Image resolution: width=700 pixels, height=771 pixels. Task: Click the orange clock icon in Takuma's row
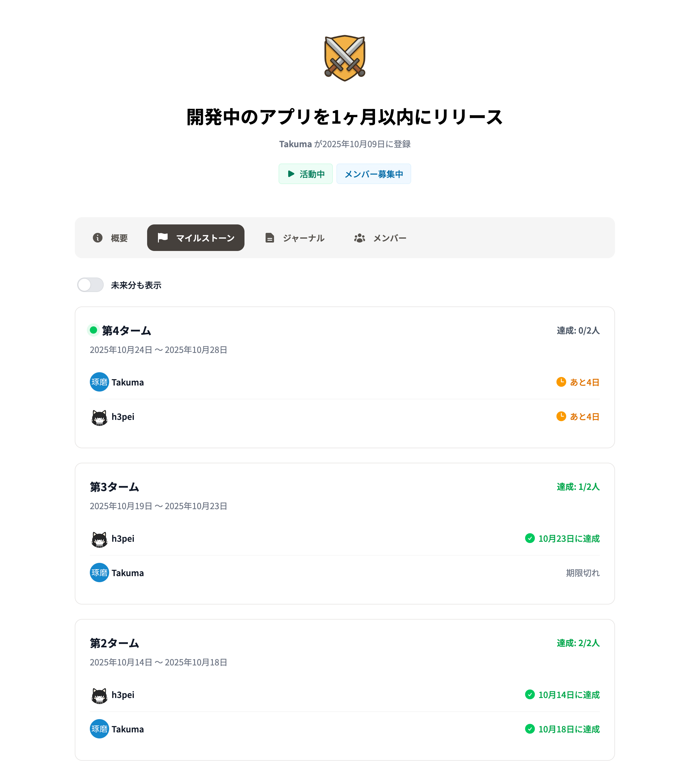click(x=561, y=382)
